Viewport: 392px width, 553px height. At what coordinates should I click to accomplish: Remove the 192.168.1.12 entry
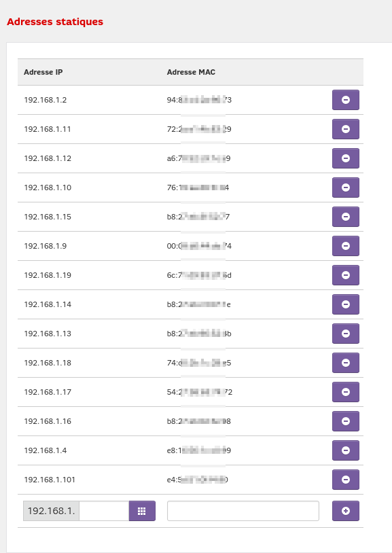[x=345, y=158]
